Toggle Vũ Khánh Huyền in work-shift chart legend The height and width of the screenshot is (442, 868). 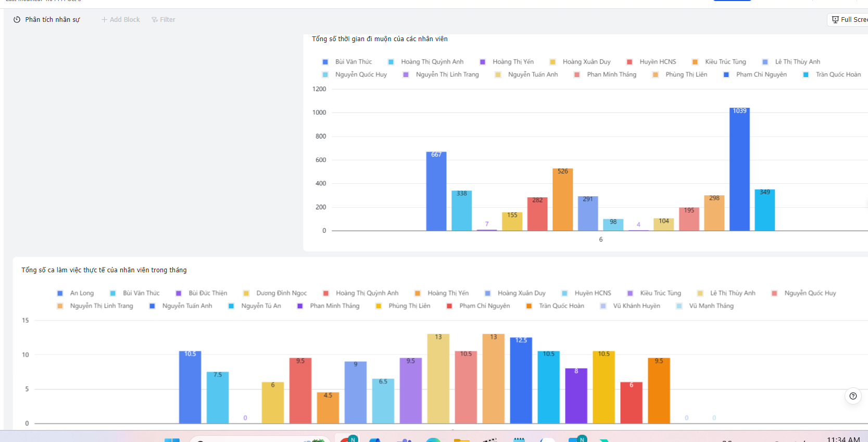(x=630, y=306)
